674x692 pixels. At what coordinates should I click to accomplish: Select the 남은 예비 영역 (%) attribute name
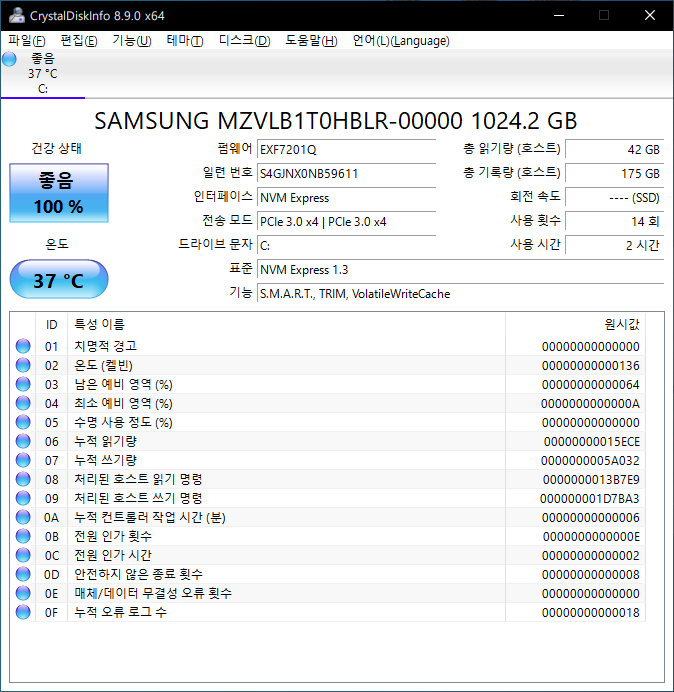(x=123, y=384)
